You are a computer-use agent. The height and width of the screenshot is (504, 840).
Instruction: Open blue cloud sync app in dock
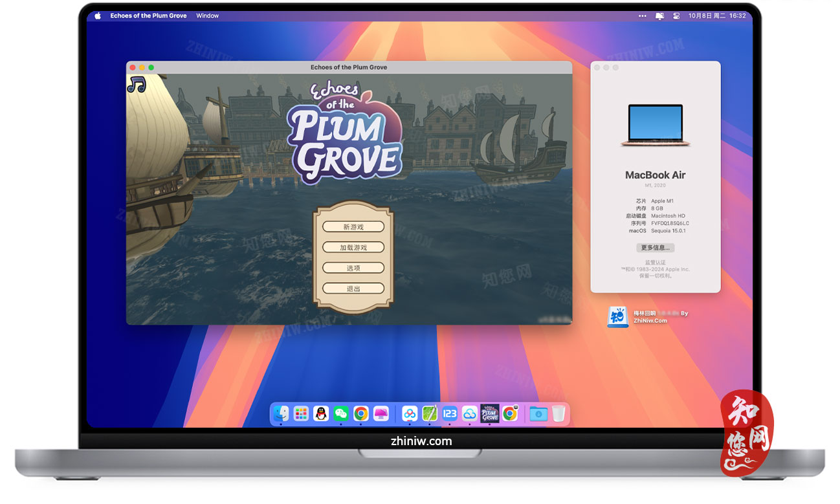[470, 413]
